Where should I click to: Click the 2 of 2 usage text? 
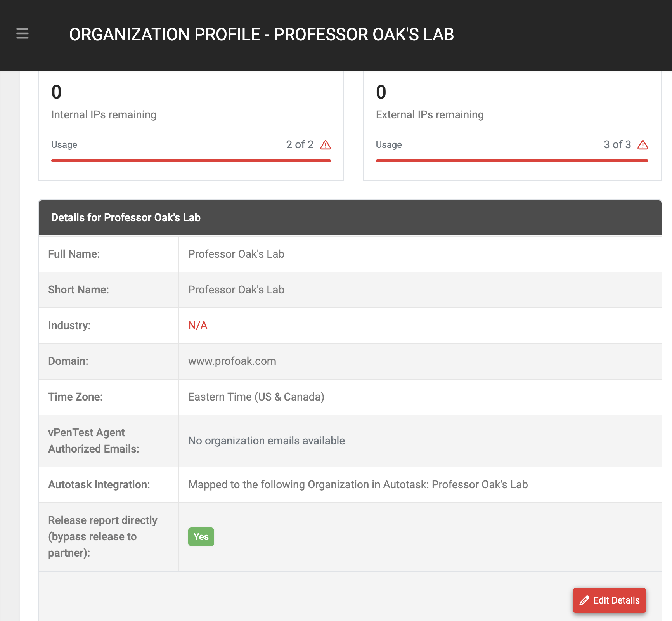(x=300, y=145)
